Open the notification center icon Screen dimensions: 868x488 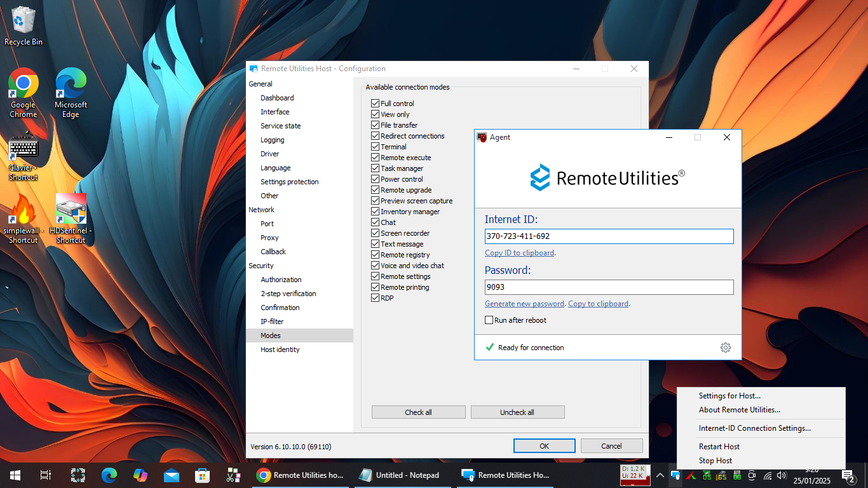click(848, 475)
